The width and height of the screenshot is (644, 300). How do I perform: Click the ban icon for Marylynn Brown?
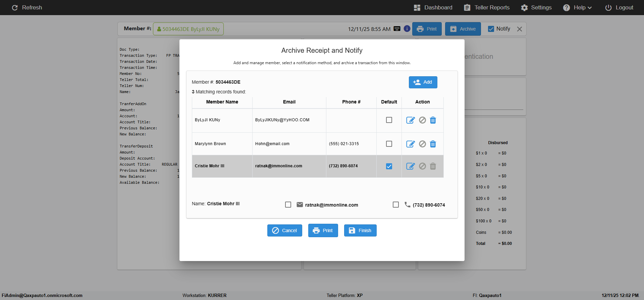tap(422, 144)
